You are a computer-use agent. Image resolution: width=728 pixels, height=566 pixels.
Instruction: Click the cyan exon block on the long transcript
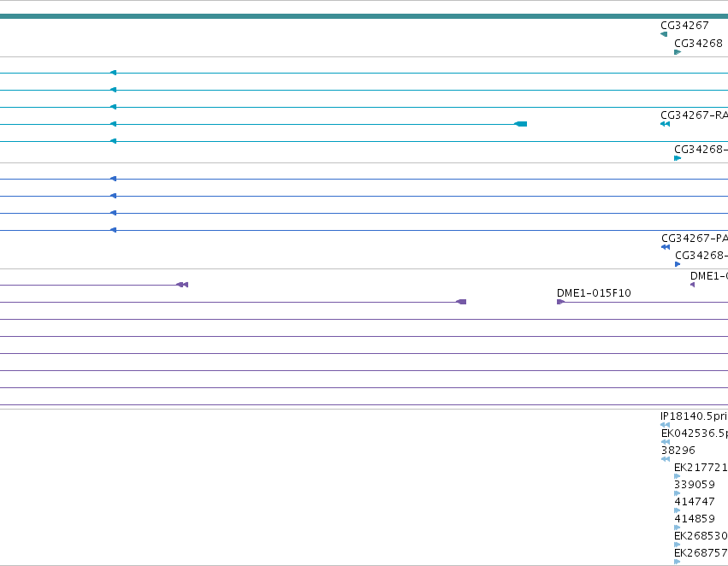(x=521, y=124)
